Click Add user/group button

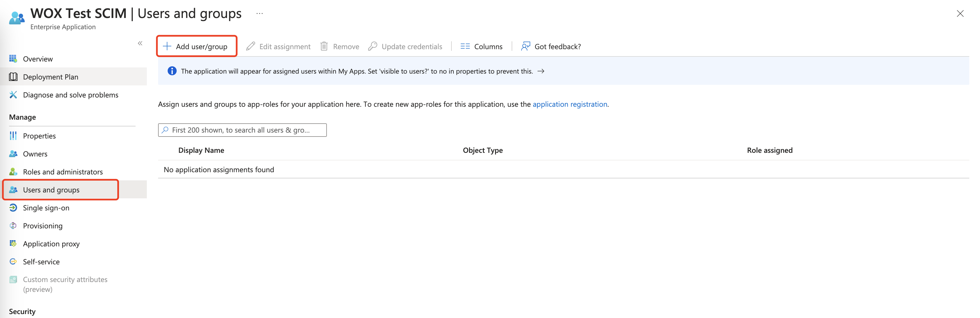pos(196,46)
